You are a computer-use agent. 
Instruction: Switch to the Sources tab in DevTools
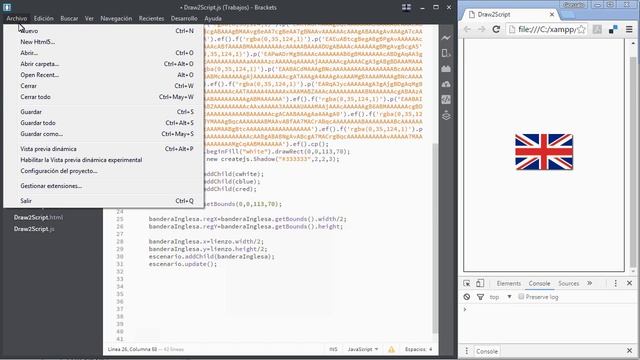coord(569,283)
